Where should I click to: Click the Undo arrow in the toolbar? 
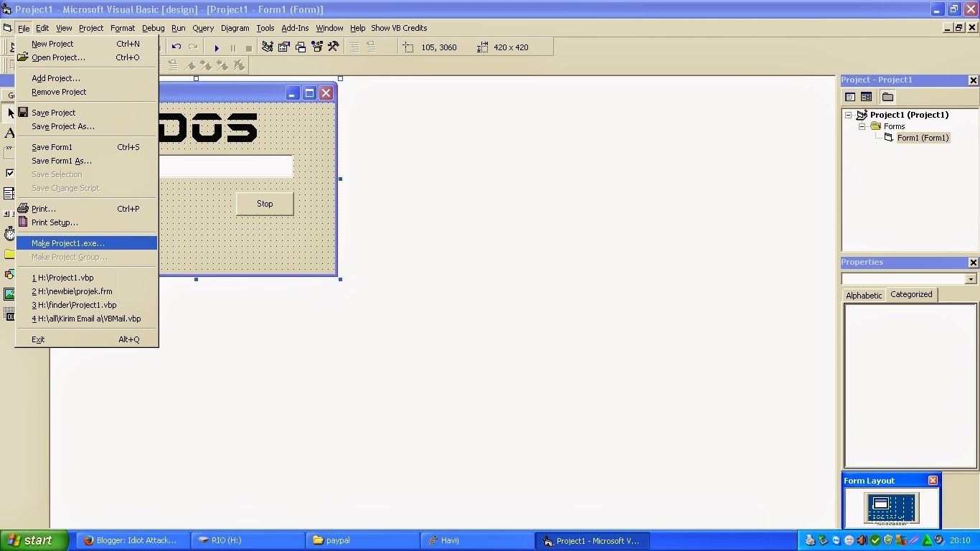coord(176,47)
